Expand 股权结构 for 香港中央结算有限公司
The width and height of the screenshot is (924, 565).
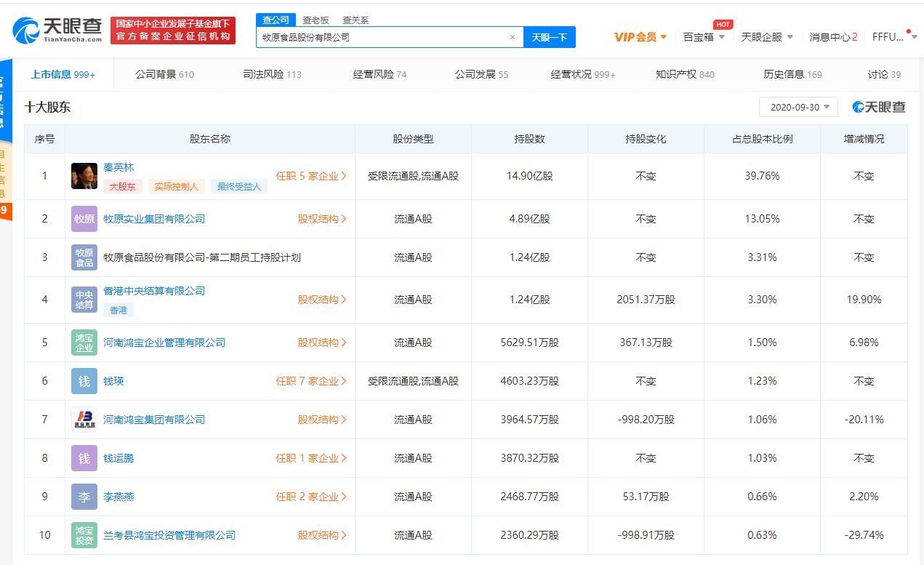322,300
